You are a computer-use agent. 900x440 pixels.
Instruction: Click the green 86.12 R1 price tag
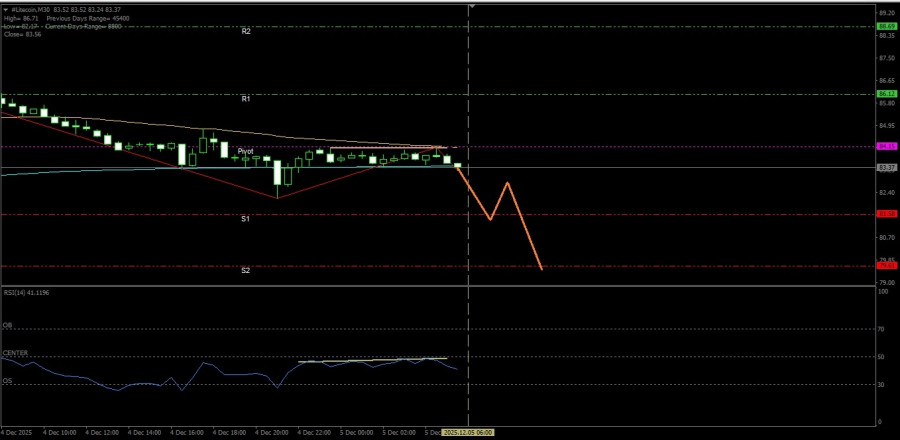pyautogui.click(x=886, y=94)
